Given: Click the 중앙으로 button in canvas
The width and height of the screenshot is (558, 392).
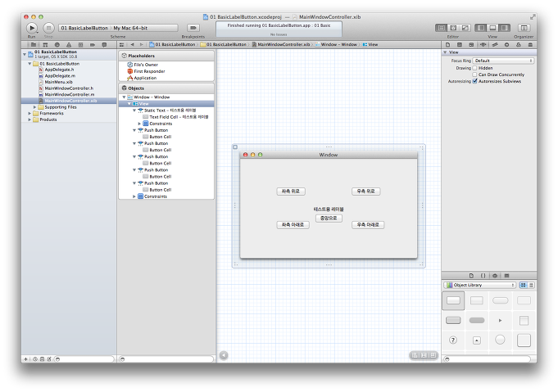Looking at the screenshot, I should (x=329, y=219).
